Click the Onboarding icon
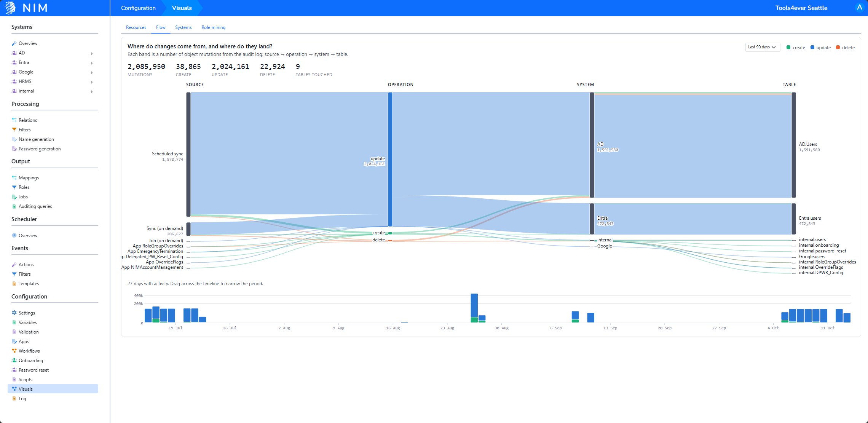Image resolution: width=868 pixels, height=423 pixels. click(14, 360)
